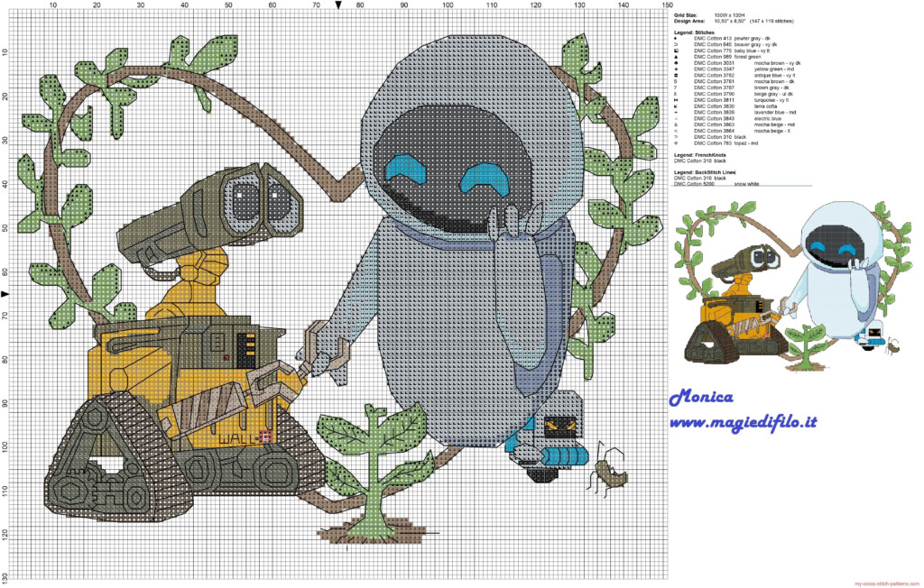Screen dimensions: 924x588
Task: Click the '(147 x 119 stitches)' text
Action: [772, 22]
